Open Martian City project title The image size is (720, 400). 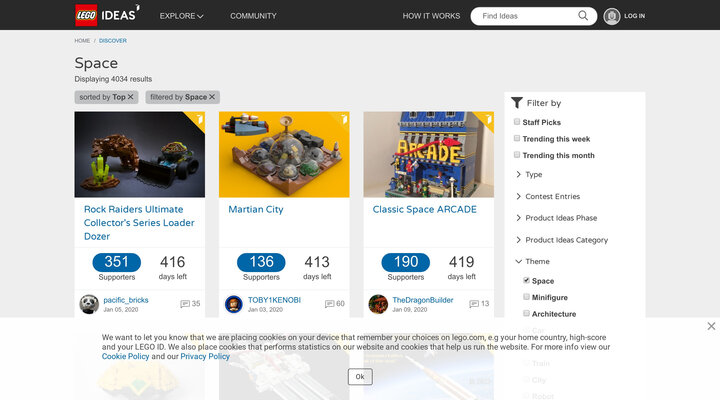[x=256, y=209]
